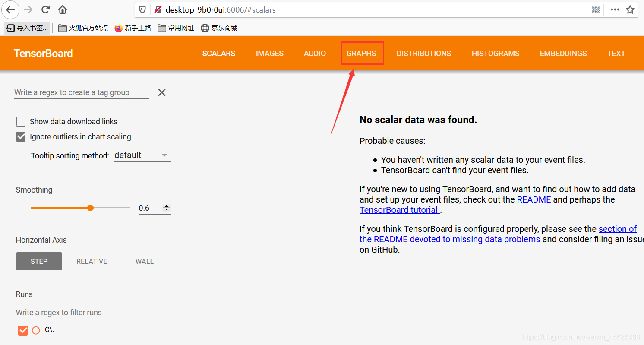The height and width of the screenshot is (345, 644).
Task: Open the page actions three-dot menu
Action: pos(615,9)
